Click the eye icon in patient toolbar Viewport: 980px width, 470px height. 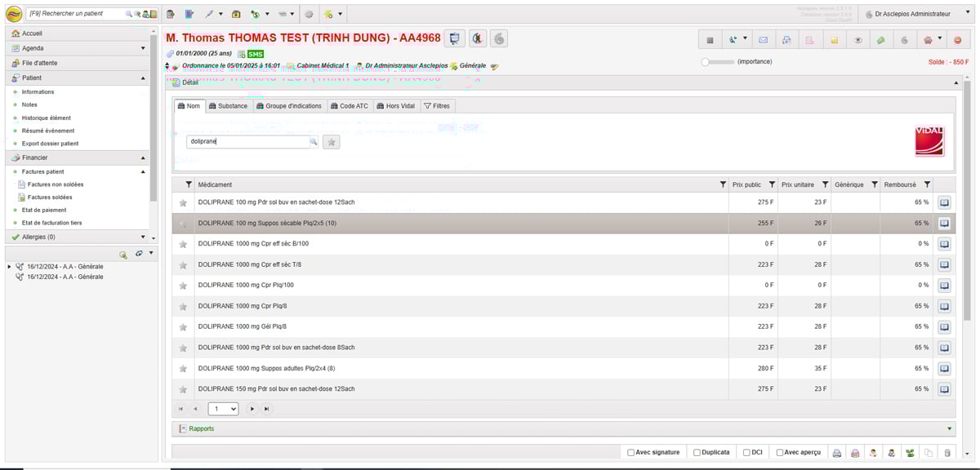point(857,39)
